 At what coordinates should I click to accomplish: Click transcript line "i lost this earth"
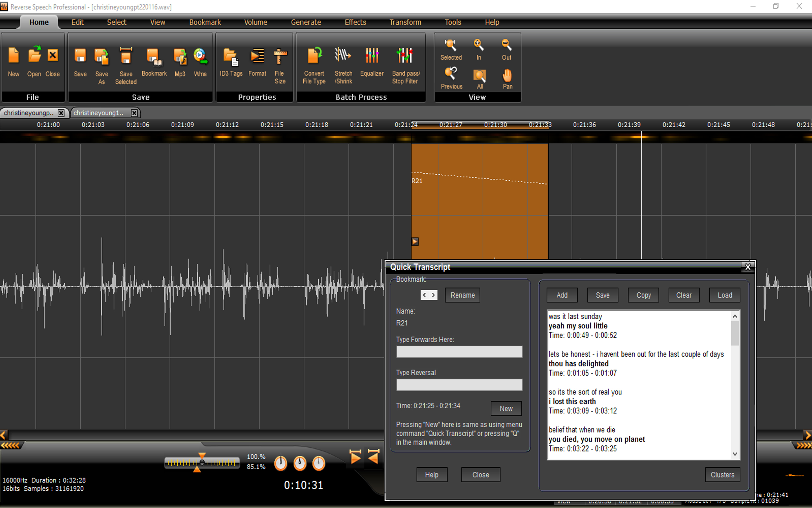(x=572, y=401)
